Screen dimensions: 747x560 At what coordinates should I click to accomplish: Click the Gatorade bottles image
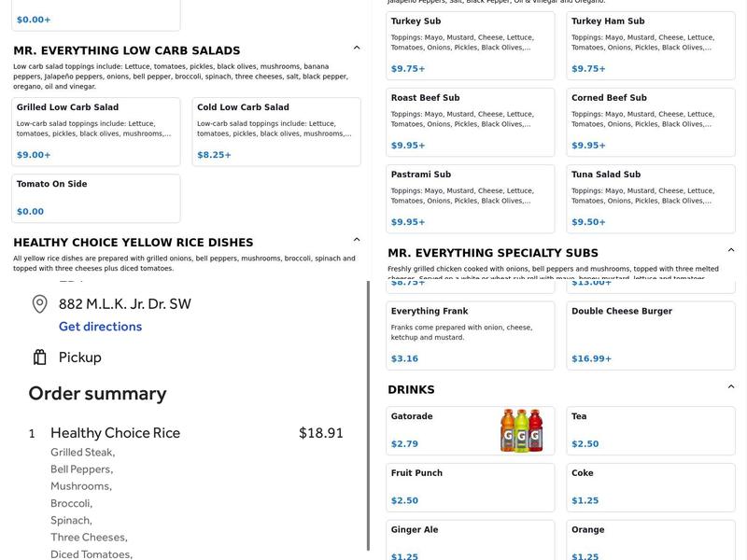[x=521, y=430]
